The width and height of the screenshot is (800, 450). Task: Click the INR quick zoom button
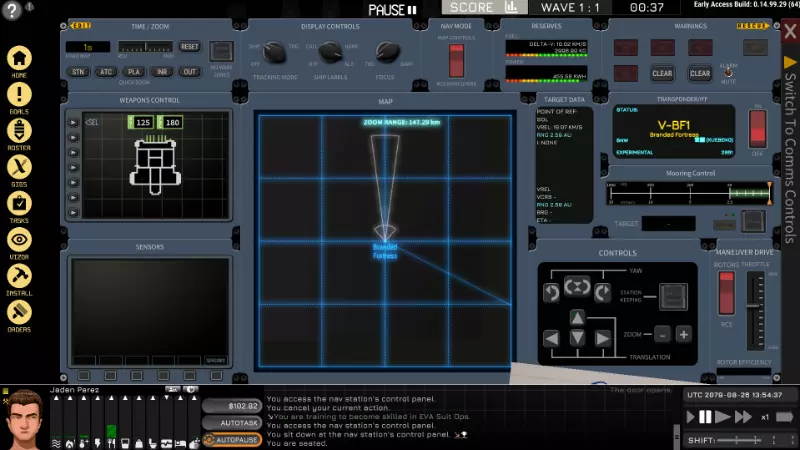pos(162,72)
